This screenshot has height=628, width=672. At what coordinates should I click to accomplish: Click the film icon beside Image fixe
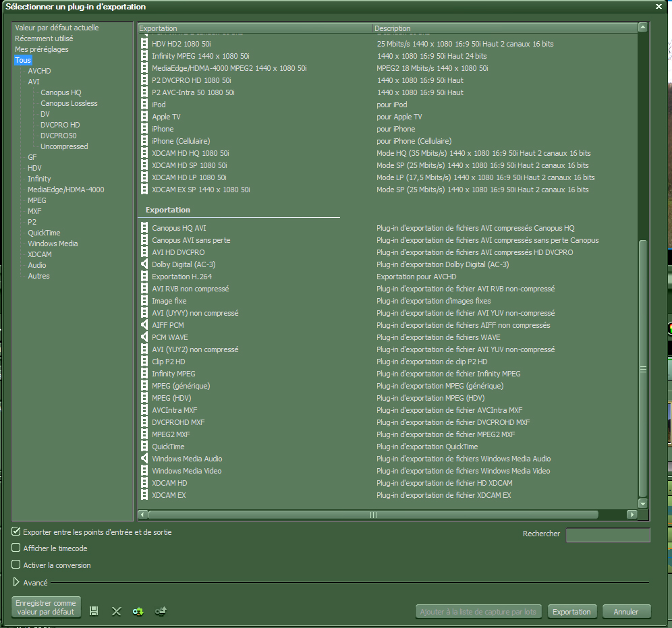click(144, 301)
